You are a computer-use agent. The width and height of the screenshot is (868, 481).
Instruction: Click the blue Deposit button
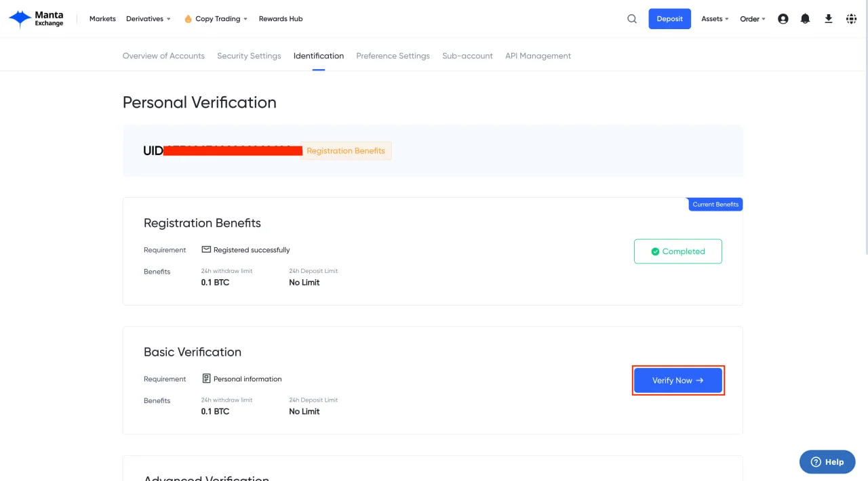669,19
